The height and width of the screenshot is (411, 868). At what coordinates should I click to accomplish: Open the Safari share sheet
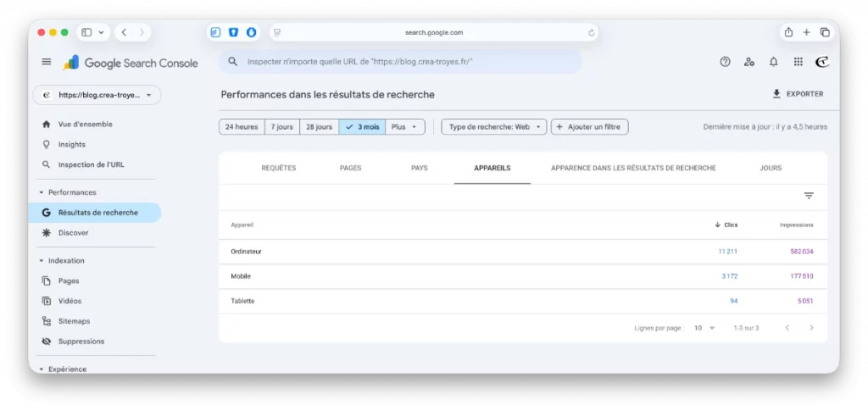click(789, 32)
